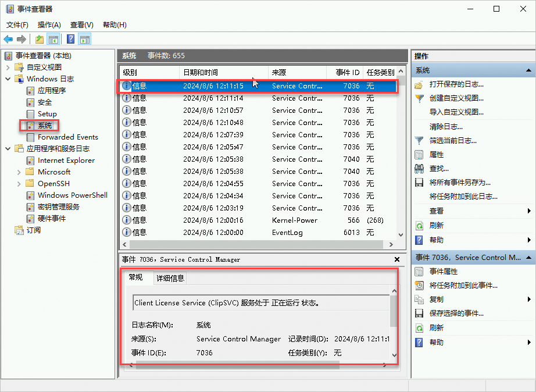Open the 操作 menu in the menu bar
The image size is (536, 392).
(49, 24)
